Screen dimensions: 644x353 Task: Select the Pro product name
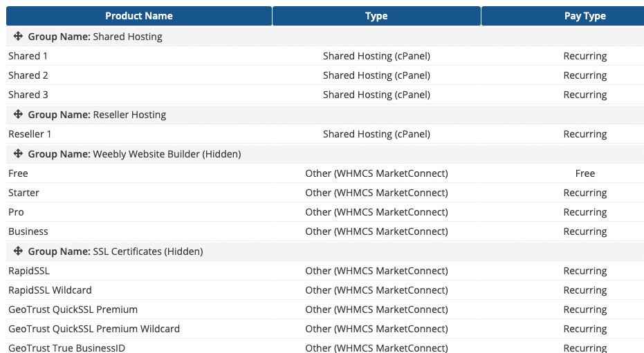click(16, 212)
